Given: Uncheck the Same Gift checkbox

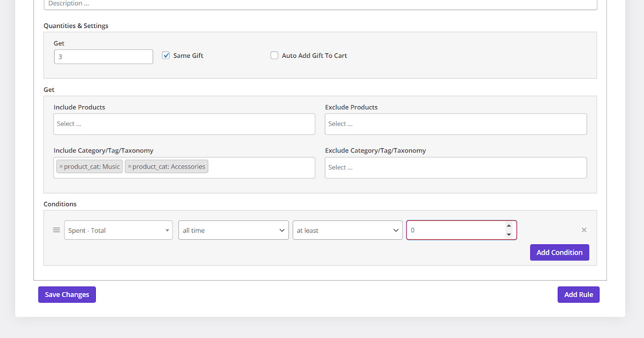Looking at the screenshot, I should coord(166,56).
